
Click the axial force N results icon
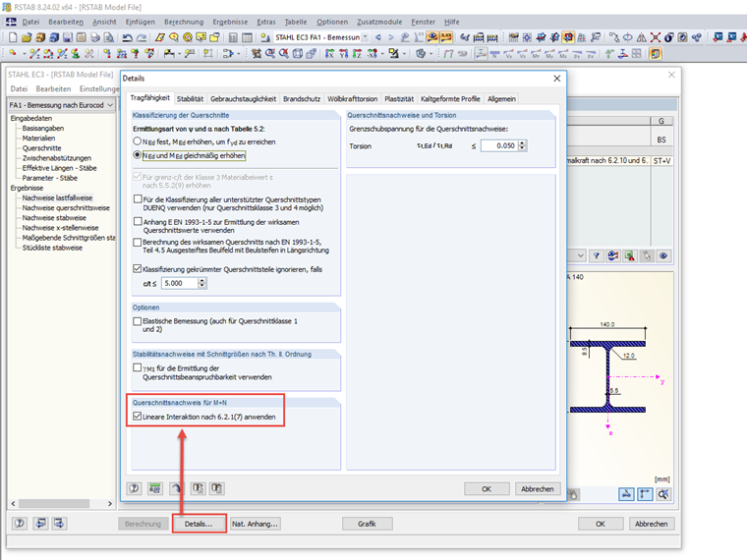(x=494, y=54)
